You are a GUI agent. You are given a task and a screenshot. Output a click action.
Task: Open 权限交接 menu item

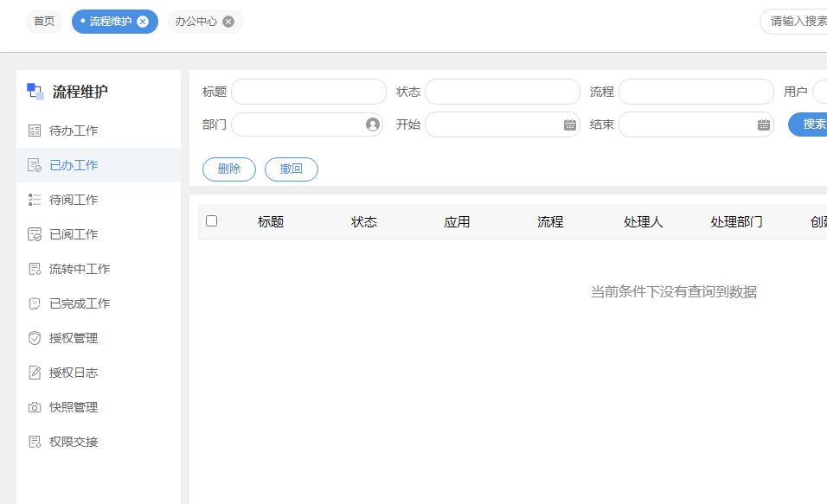(x=99, y=442)
